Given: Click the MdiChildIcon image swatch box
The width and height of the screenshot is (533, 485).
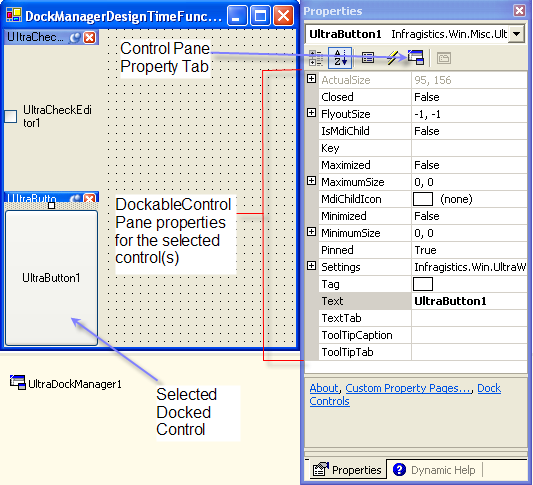Looking at the screenshot, I should click(423, 199).
